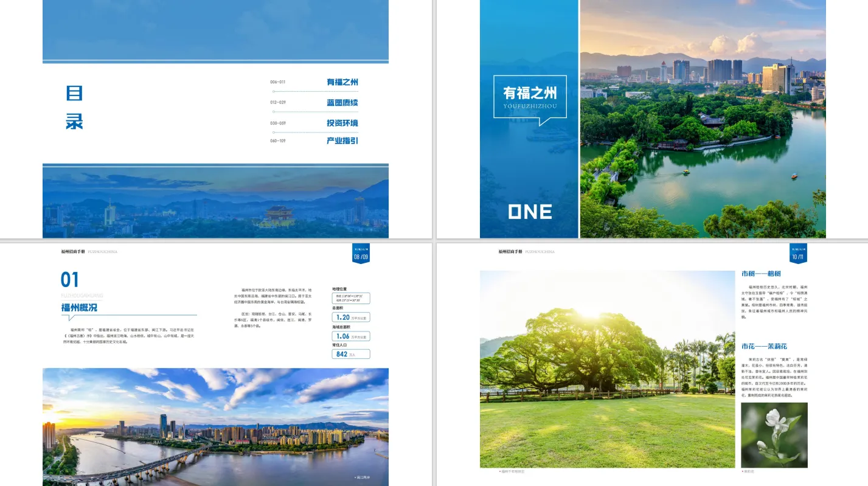868x486 pixels.
Task: Click the 842 population value box
Action: [351, 354]
